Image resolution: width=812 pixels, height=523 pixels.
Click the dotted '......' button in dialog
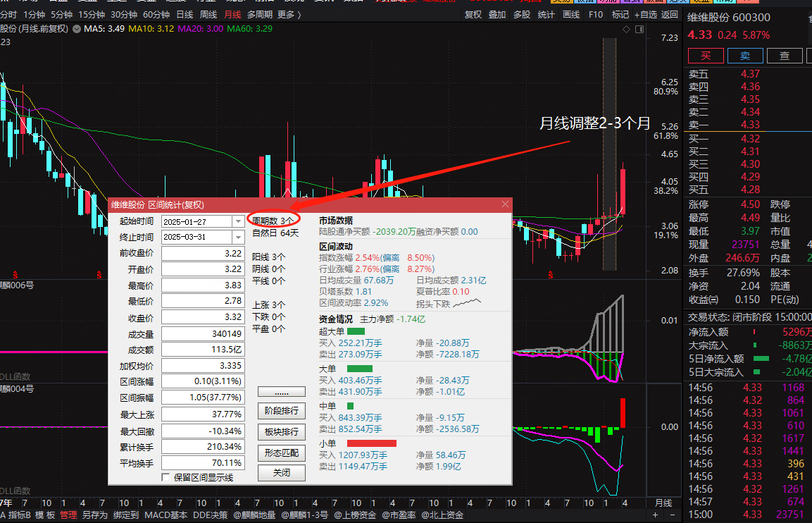coord(282,392)
